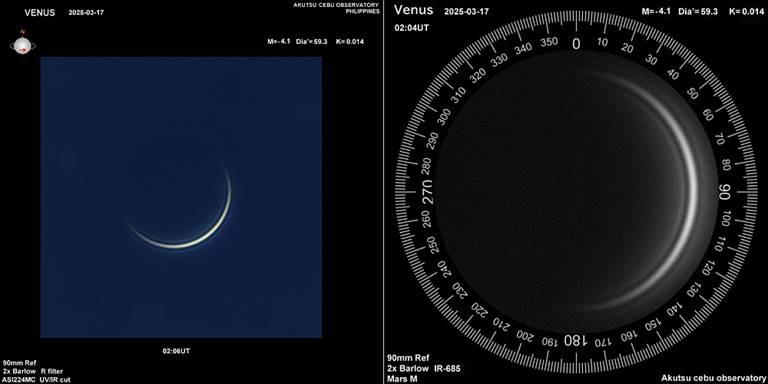Click the 90 degree label on ring

724,192
